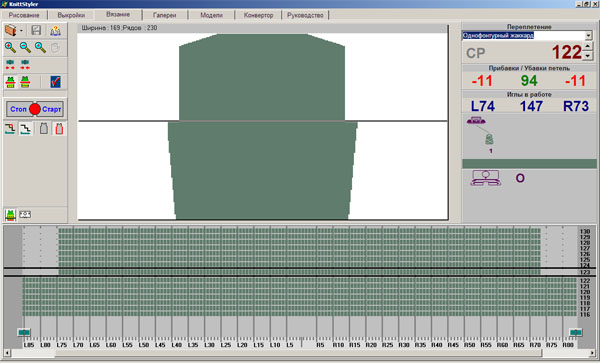Click the row number 116 in chart

[x=585, y=315]
